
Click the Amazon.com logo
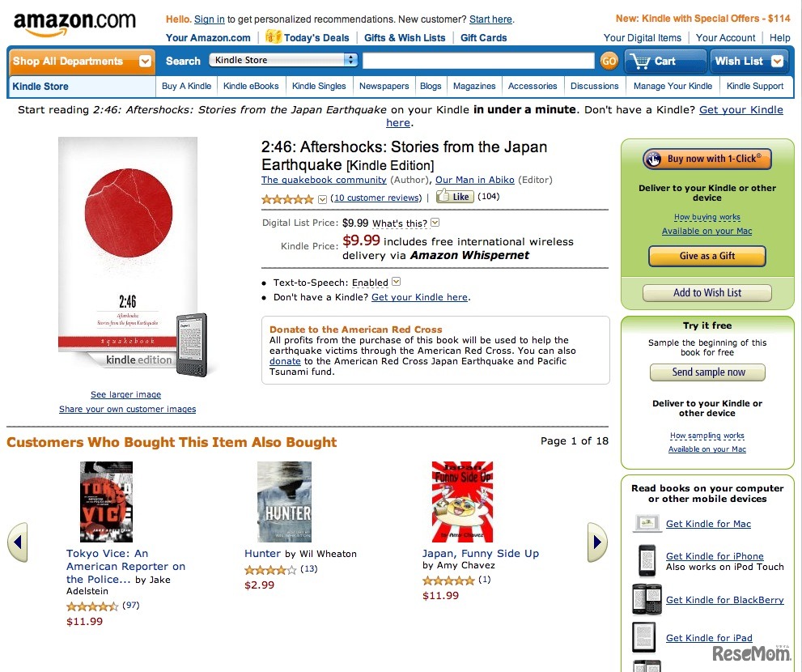[74, 24]
